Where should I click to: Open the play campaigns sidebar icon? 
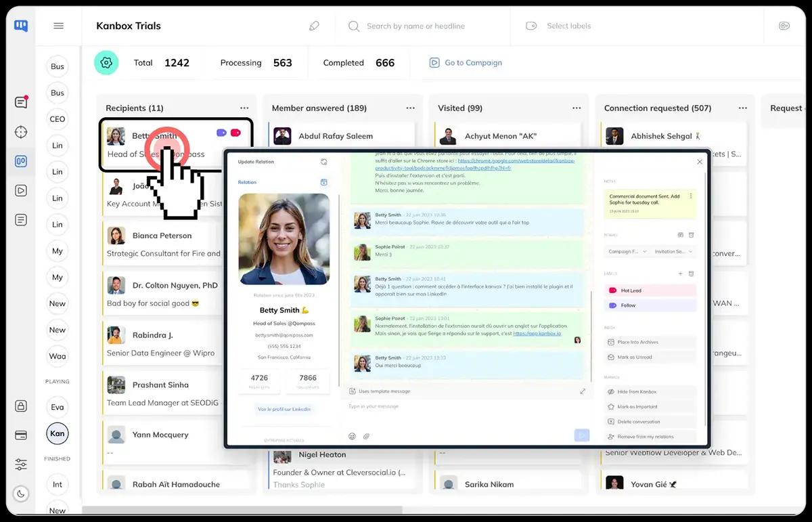coord(21,190)
